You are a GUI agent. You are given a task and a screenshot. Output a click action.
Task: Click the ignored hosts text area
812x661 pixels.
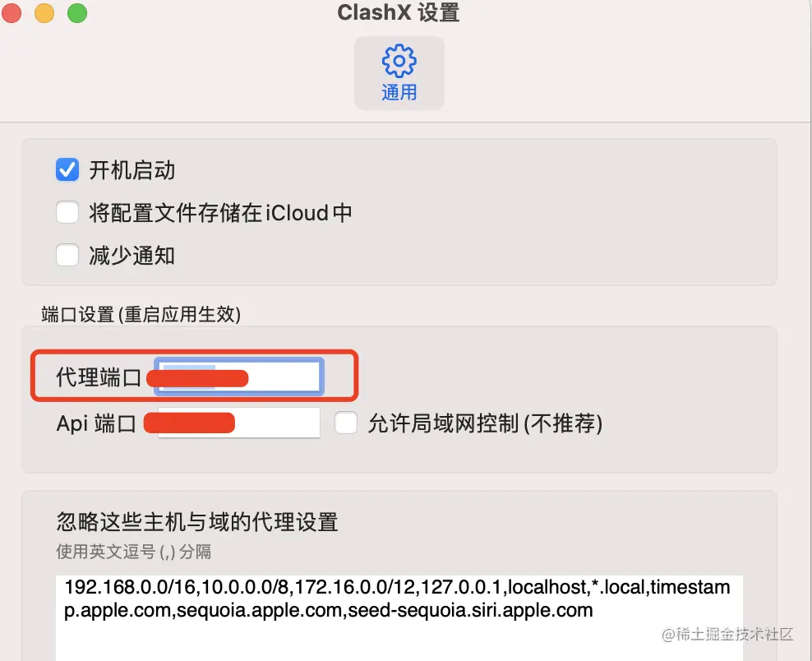pyautogui.click(x=399, y=617)
